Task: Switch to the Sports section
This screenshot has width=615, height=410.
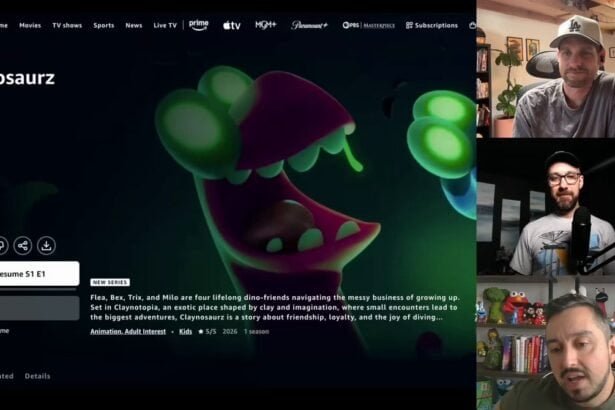Action: (x=104, y=26)
